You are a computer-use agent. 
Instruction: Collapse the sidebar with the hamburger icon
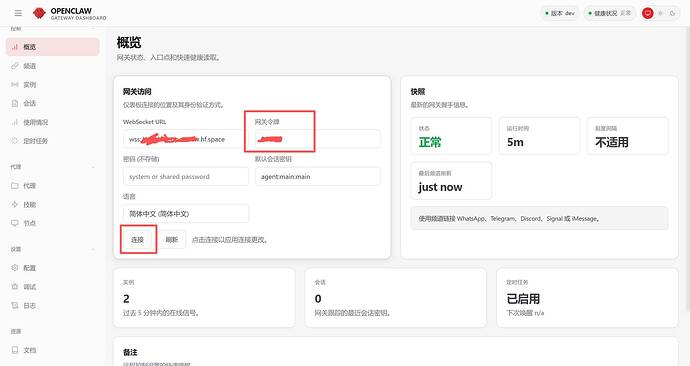[18, 13]
